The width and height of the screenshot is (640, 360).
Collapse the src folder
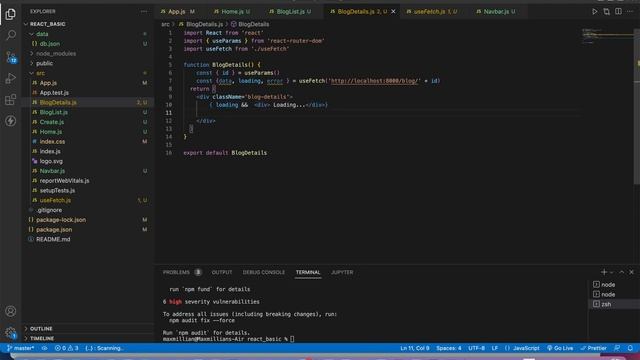coord(88,73)
